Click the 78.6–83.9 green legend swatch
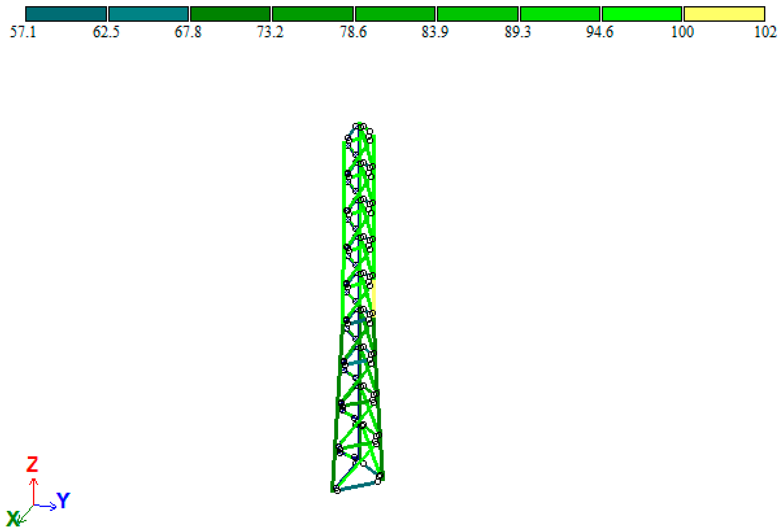The image size is (782, 532). point(395,14)
